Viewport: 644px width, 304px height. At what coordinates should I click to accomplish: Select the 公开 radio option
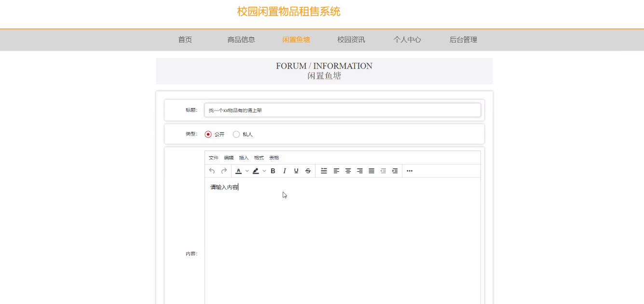coord(208,134)
